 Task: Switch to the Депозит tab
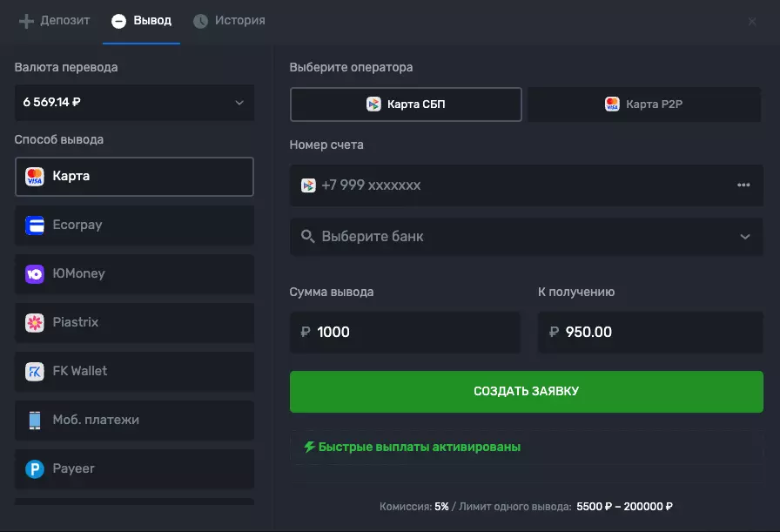(53, 22)
